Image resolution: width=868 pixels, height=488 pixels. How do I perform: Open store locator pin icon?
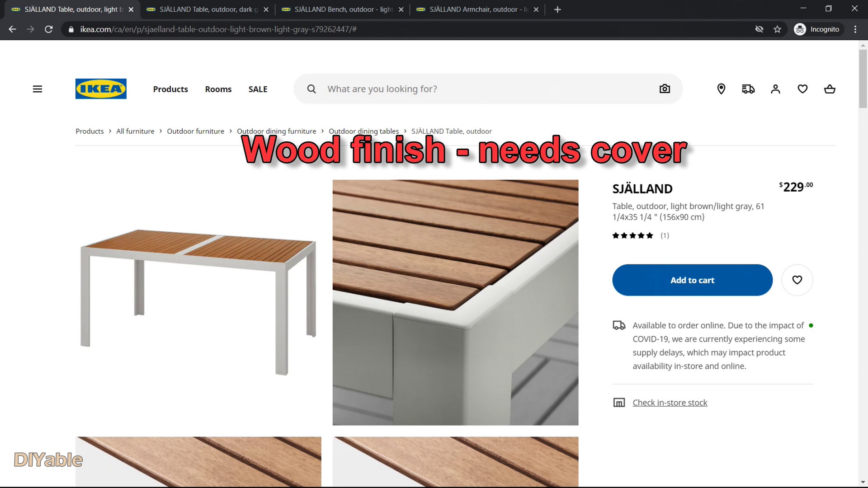tap(722, 89)
